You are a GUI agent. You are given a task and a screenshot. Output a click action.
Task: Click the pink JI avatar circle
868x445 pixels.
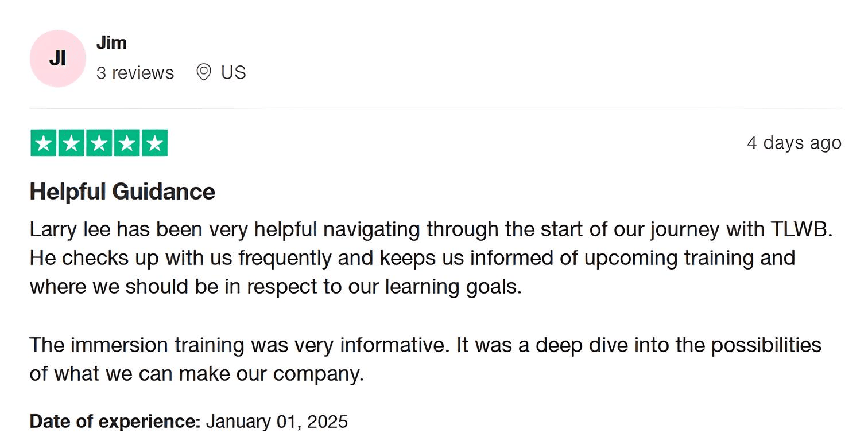57,58
